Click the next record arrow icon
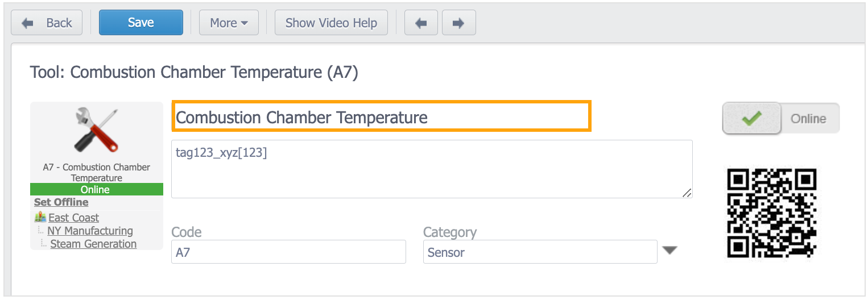 point(458,23)
